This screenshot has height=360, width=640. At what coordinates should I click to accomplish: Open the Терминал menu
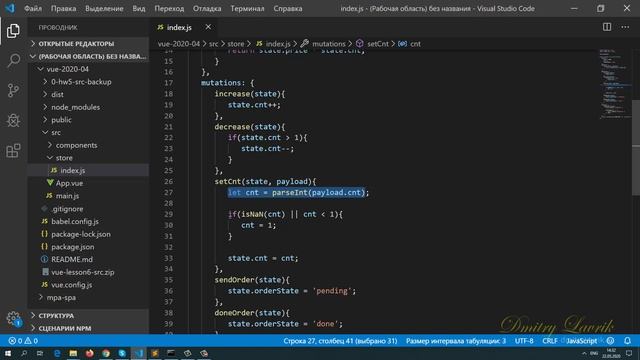click(x=247, y=9)
